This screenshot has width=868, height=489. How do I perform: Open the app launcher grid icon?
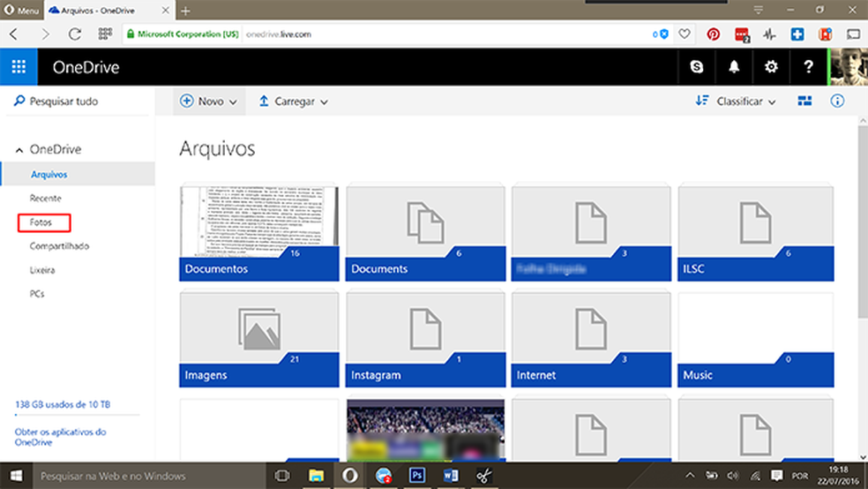point(19,67)
